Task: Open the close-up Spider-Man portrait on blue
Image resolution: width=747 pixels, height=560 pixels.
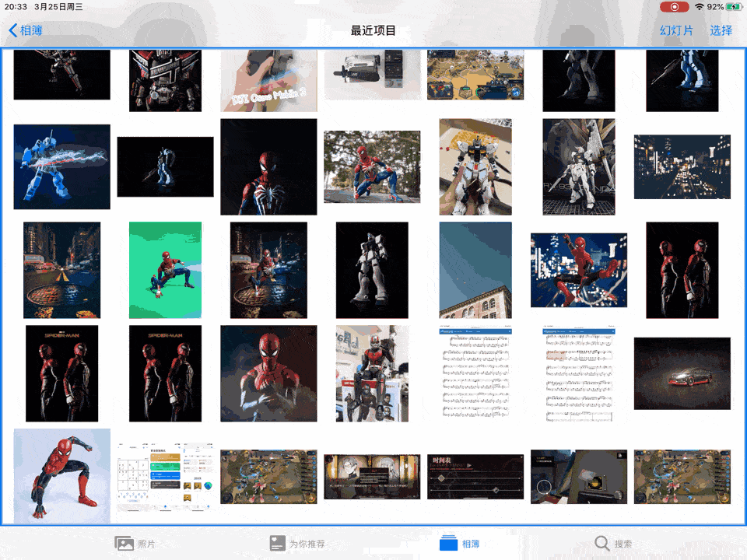Action: [x=268, y=373]
